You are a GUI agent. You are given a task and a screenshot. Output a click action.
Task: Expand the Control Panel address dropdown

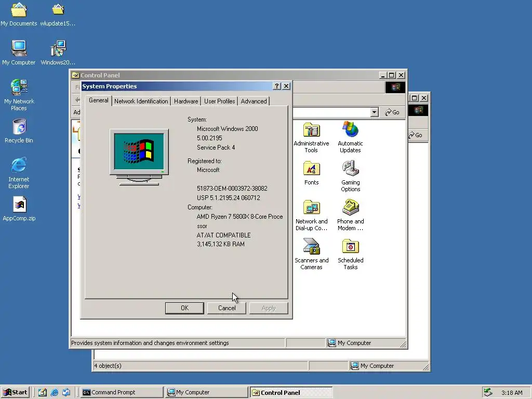click(374, 112)
